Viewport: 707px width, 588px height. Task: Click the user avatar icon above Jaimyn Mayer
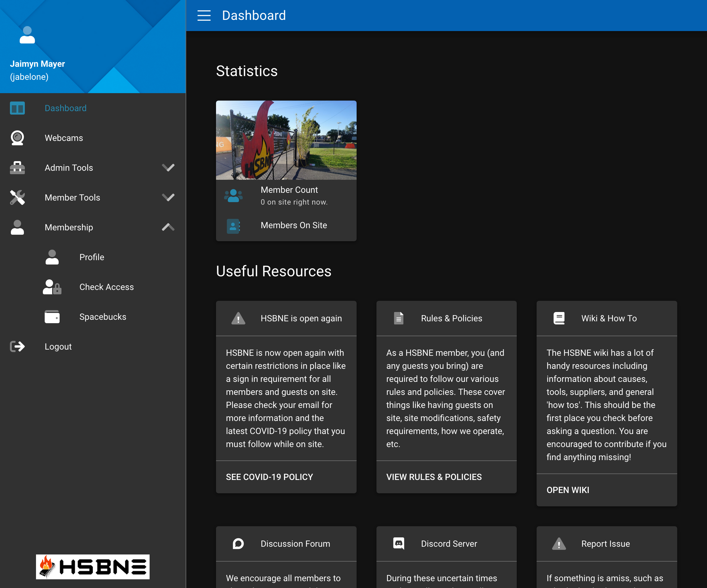(27, 35)
